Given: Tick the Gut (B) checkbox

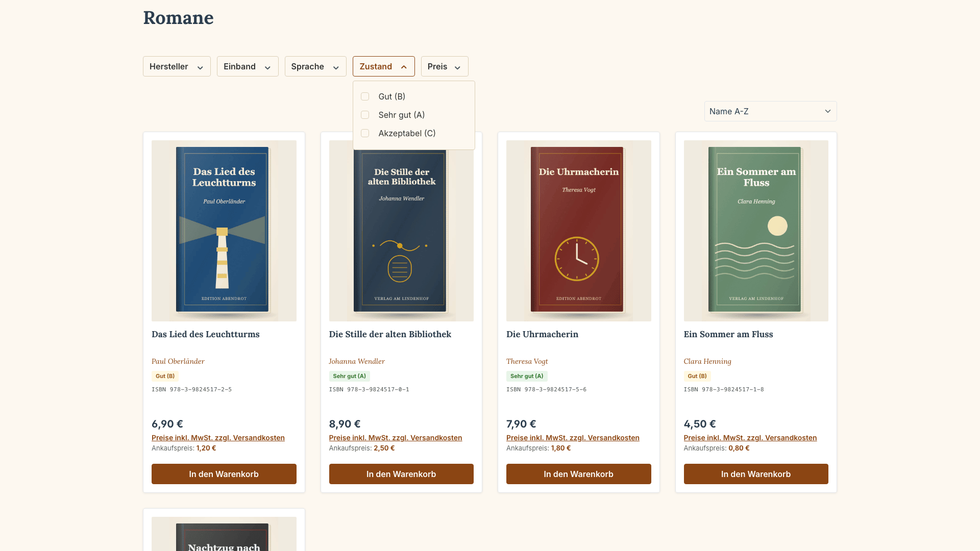Looking at the screenshot, I should pos(365,96).
